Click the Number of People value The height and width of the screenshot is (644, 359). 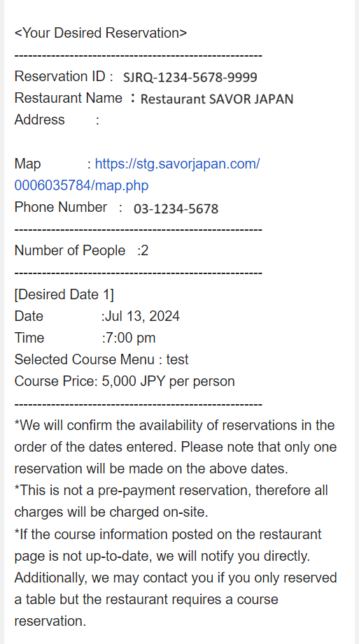point(144,250)
